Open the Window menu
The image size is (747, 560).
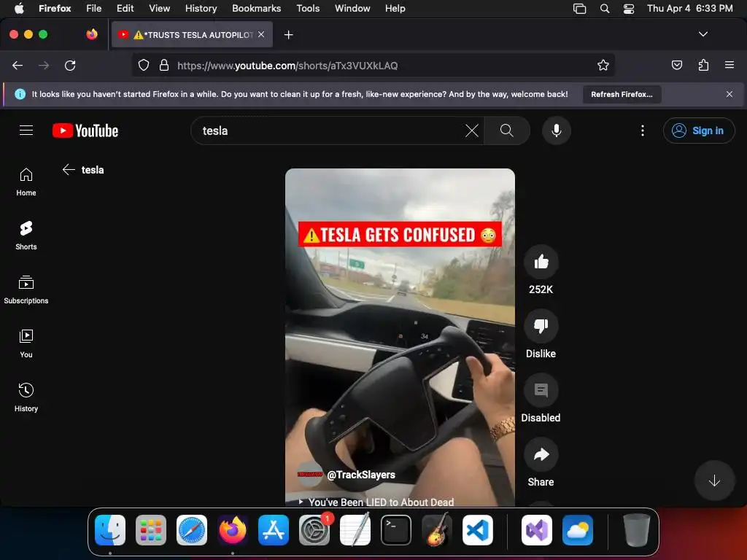352,8
